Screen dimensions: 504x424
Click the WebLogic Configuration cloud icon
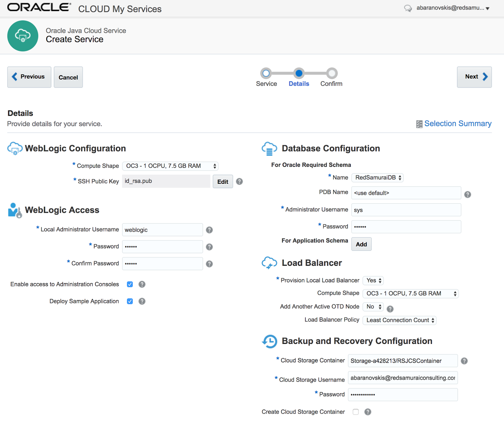(14, 148)
